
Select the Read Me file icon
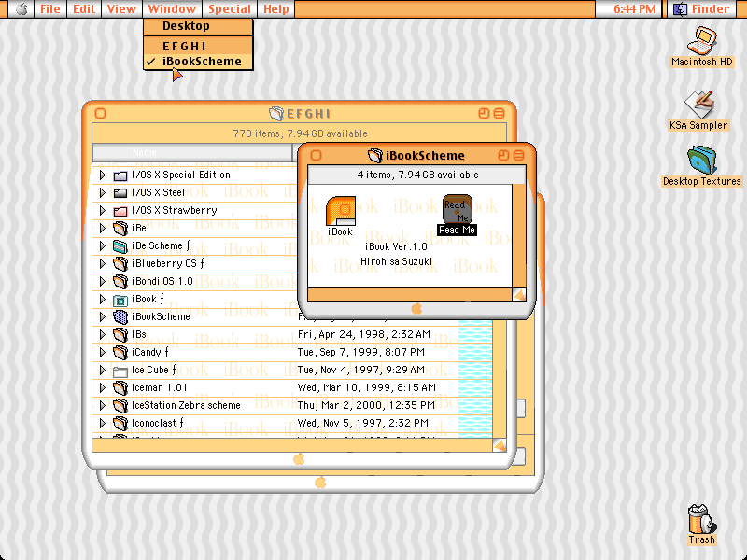click(458, 208)
